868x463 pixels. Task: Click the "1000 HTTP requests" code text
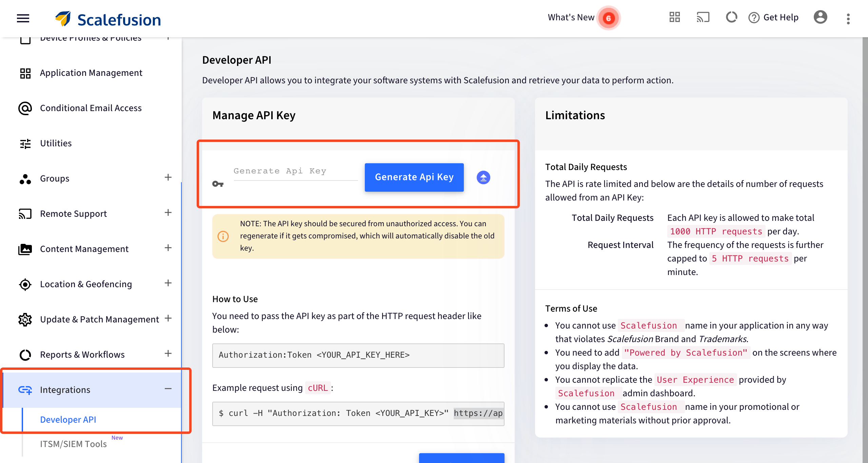[x=716, y=232]
